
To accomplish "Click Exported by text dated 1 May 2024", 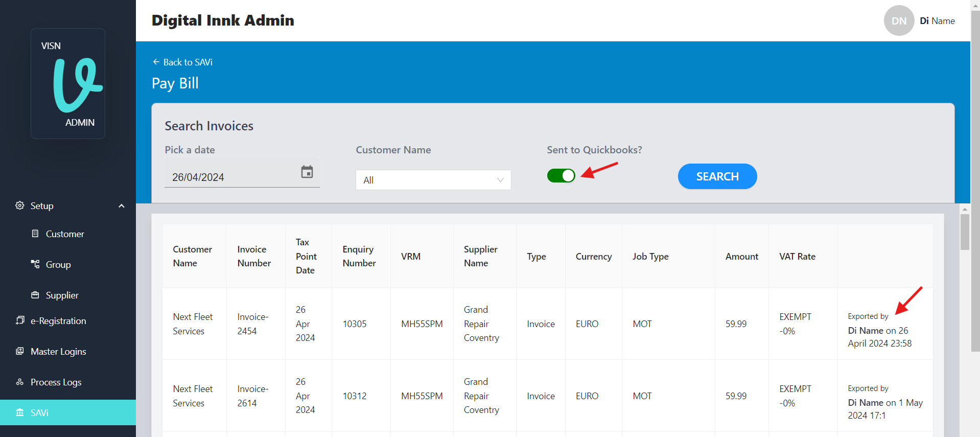I will 885,402.
